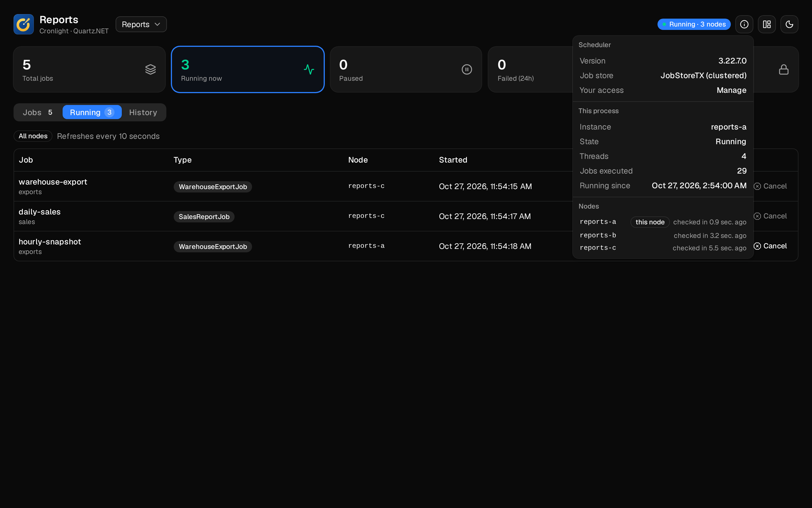Image resolution: width=812 pixels, height=508 pixels.
Task: Click reports-c in the Nodes list
Action: 598,248
